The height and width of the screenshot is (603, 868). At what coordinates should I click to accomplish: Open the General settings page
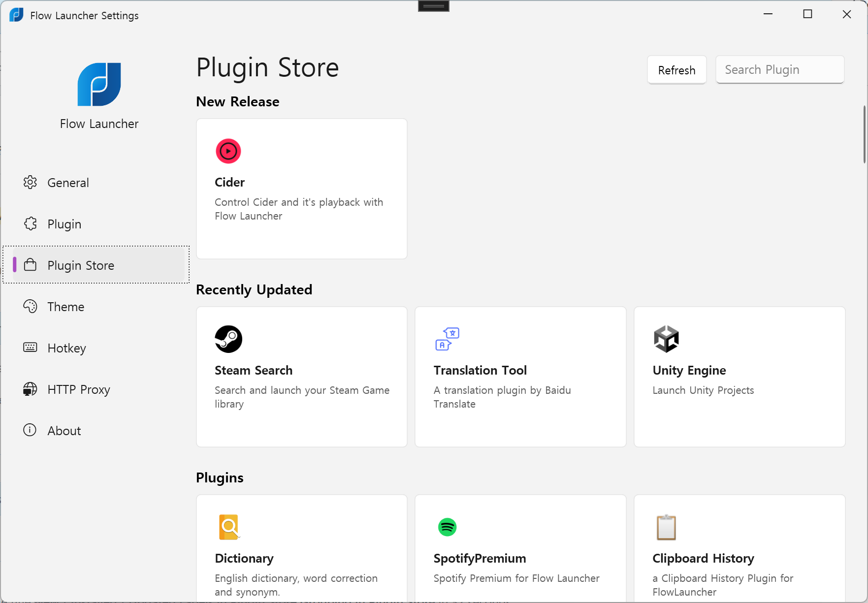(x=98, y=183)
